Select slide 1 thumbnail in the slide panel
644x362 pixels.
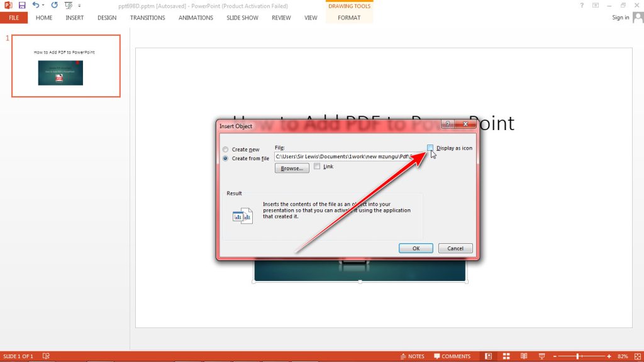pyautogui.click(x=65, y=67)
